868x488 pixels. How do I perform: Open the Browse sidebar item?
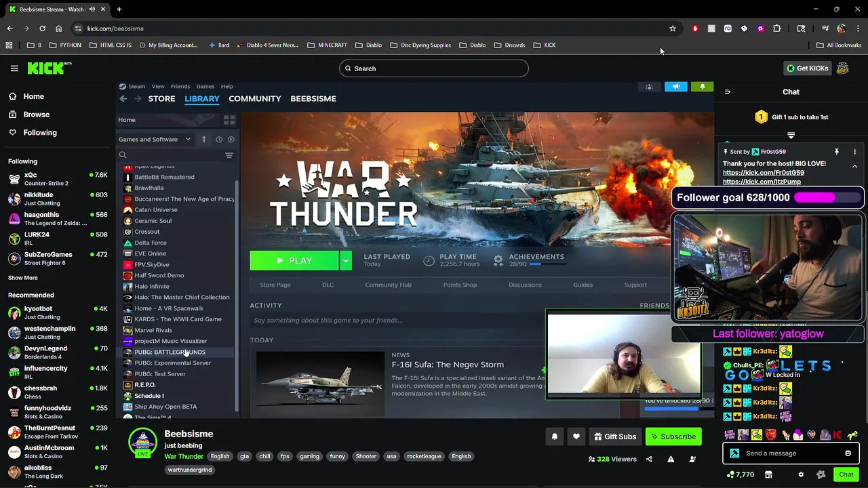pos(36,115)
